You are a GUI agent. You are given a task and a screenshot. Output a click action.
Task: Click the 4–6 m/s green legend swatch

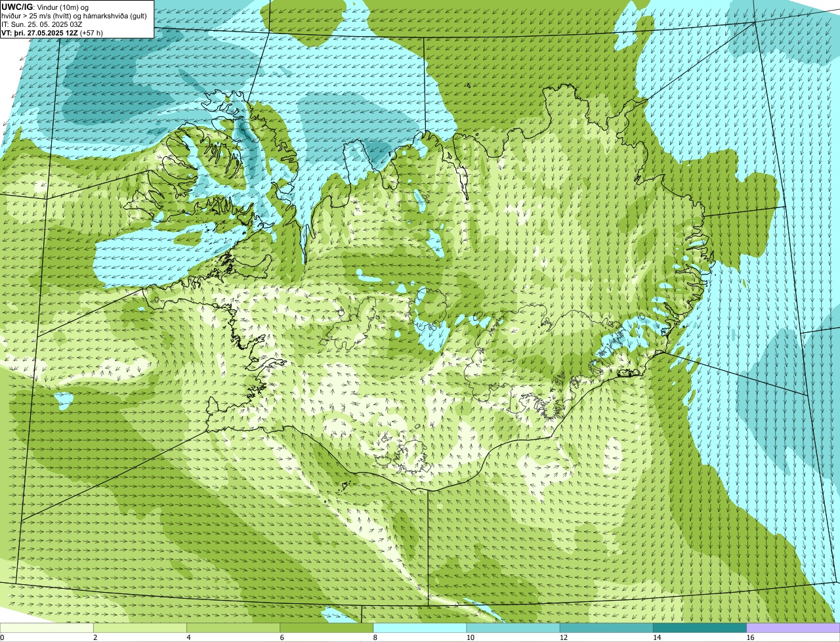tap(234, 628)
